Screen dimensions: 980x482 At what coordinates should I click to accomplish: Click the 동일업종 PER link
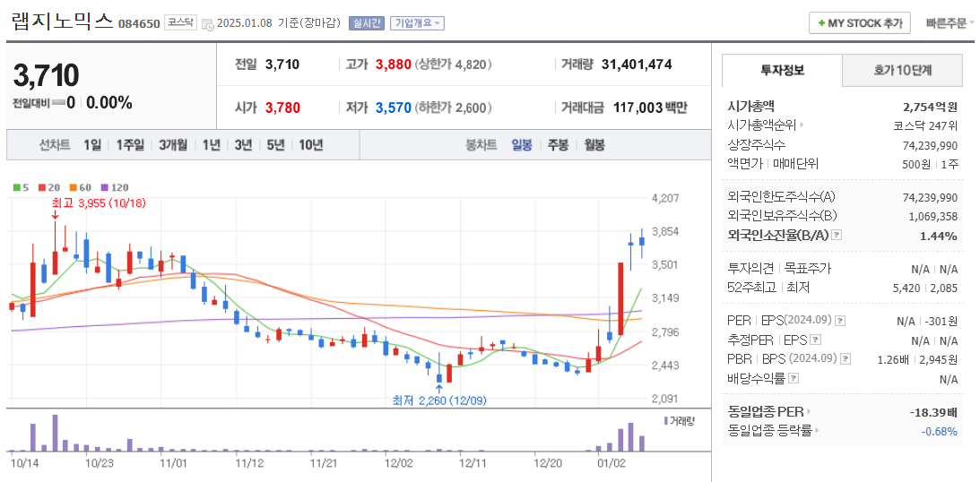(x=766, y=412)
